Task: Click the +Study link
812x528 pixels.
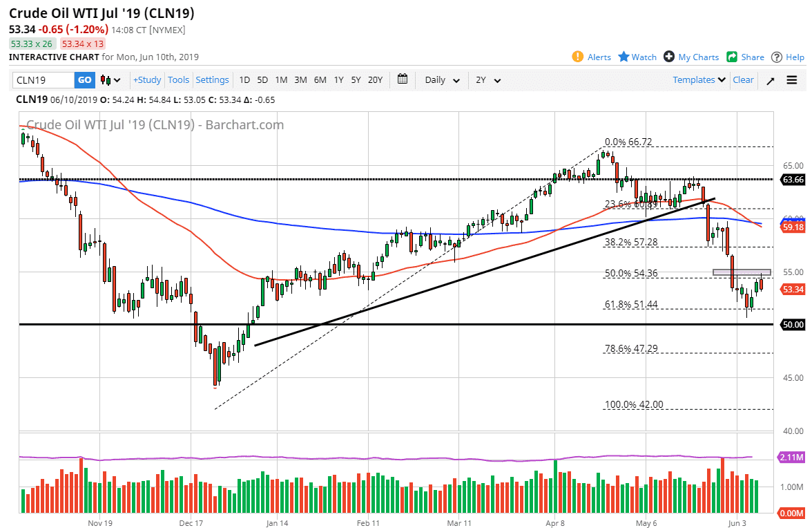Action: (x=147, y=80)
